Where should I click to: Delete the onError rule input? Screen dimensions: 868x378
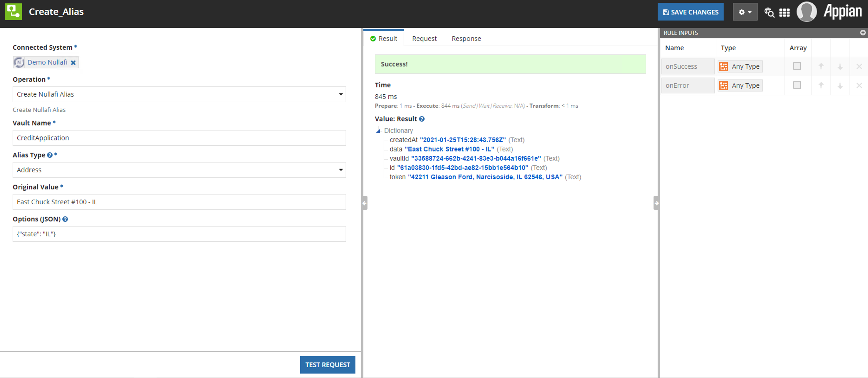click(859, 86)
